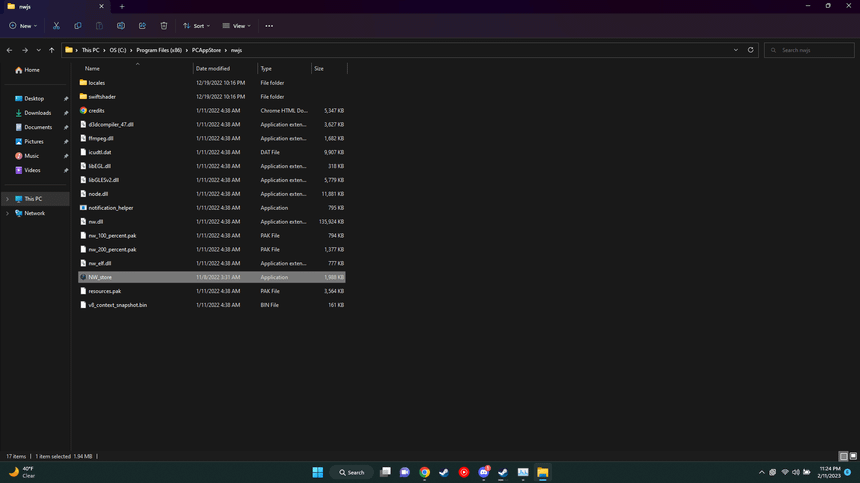Open Google Chrome from the taskbar
Image resolution: width=860 pixels, height=483 pixels.
click(x=425, y=472)
